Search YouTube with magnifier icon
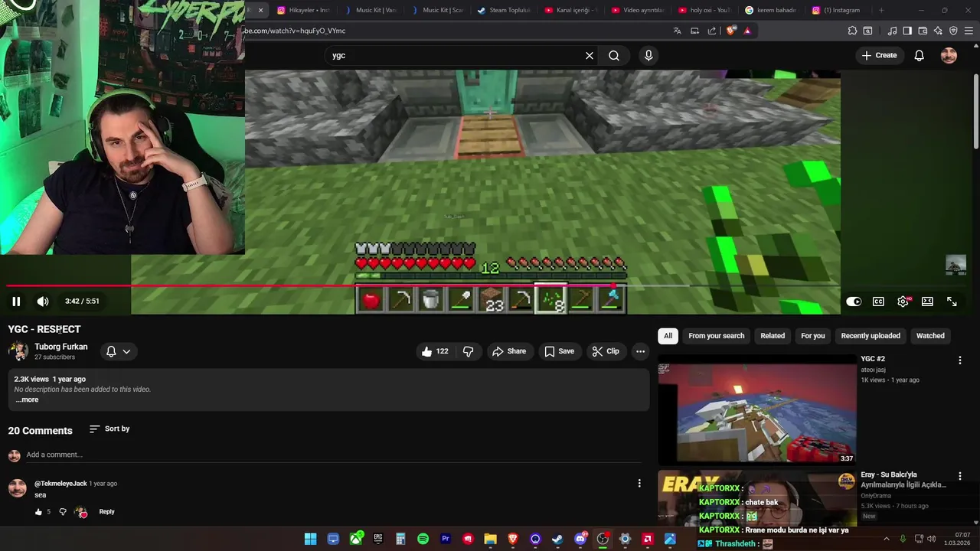The height and width of the screenshot is (551, 980). pos(614,55)
